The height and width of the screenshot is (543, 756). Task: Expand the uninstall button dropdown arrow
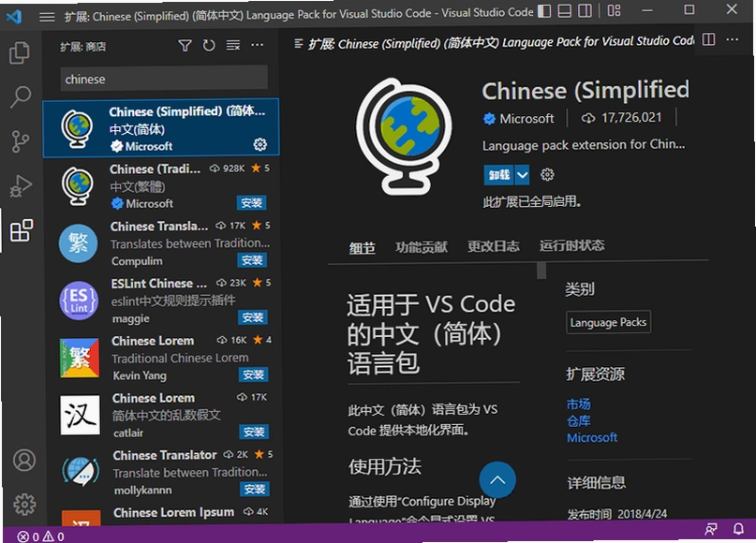click(x=522, y=174)
